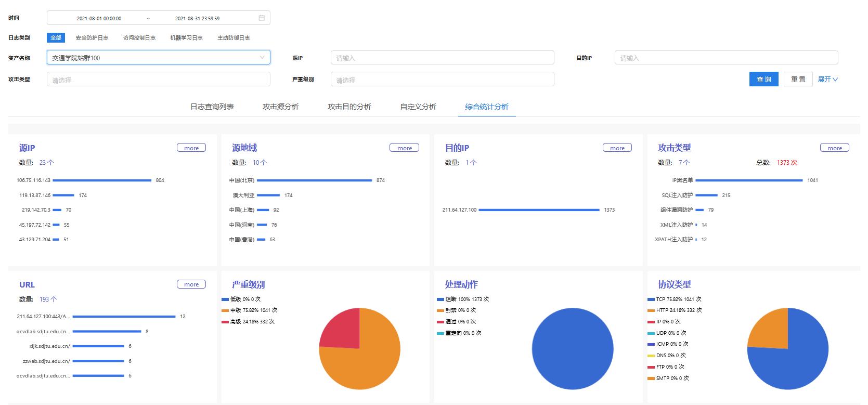Click the IP黑名单 attack type bar
This screenshot has height=405, width=868.
coord(749,180)
